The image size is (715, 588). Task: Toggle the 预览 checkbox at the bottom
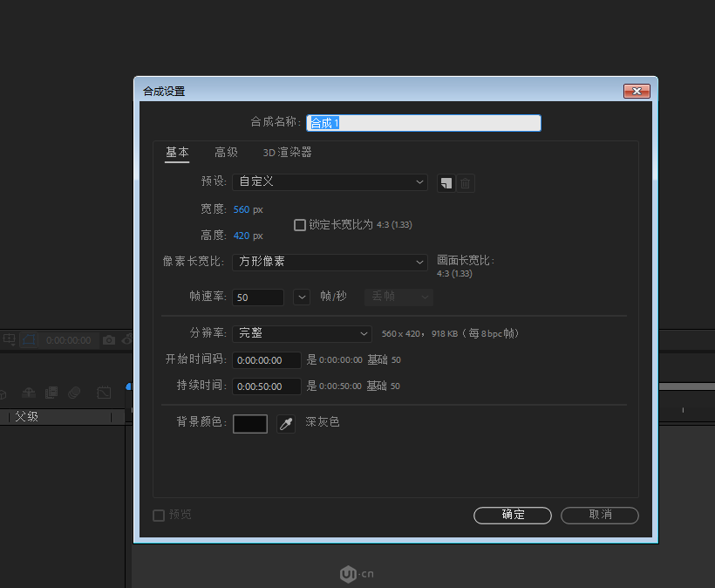pyautogui.click(x=159, y=515)
